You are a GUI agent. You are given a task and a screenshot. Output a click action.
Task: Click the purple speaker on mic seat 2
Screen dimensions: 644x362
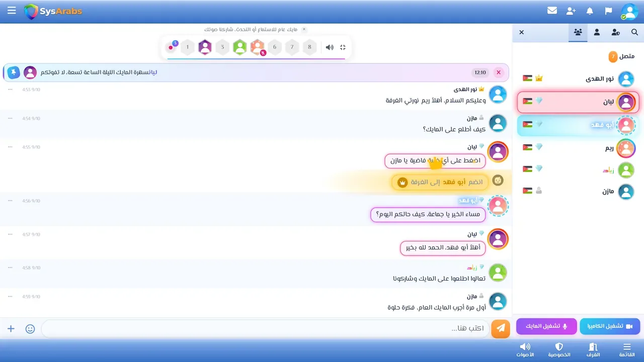click(205, 47)
